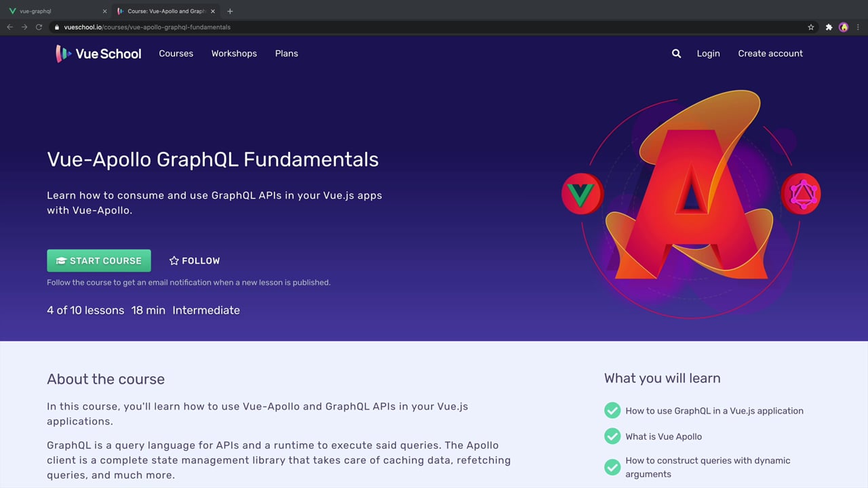Image resolution: width=868 pixels, height=488 pixels.
Task: Switch to the vue-graphql tab
Action: pyautogui.click(x=57, y=11)
